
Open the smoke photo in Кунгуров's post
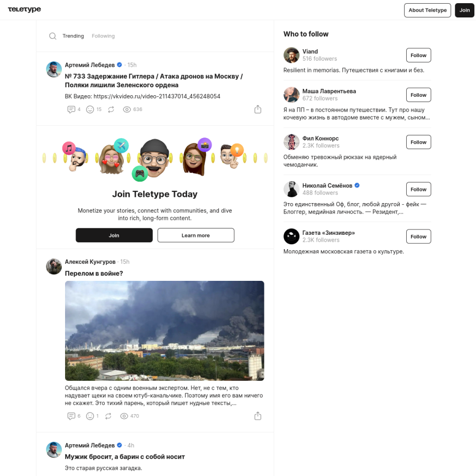click(164, 331)
